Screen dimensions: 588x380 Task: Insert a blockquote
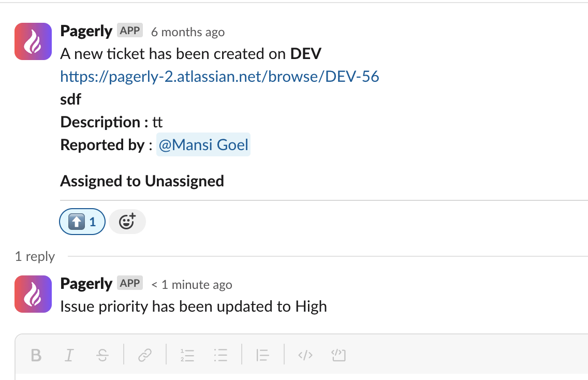[x=262, y=355]
